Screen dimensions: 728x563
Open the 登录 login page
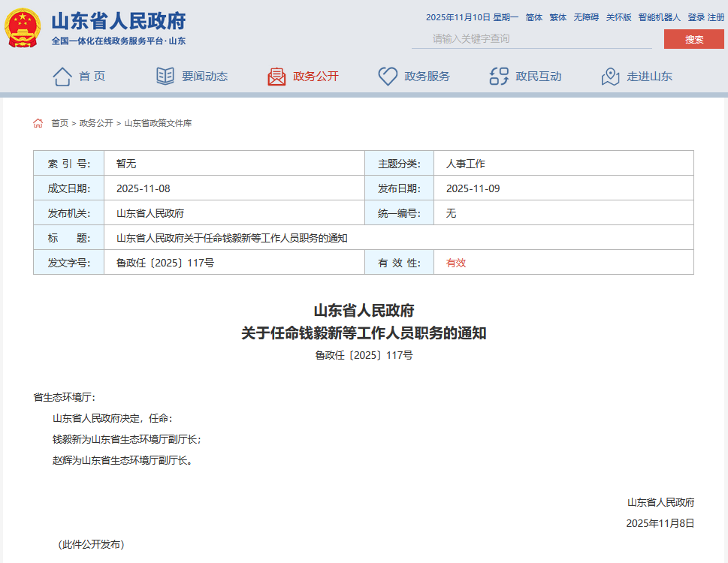click(x=696, y=17)
